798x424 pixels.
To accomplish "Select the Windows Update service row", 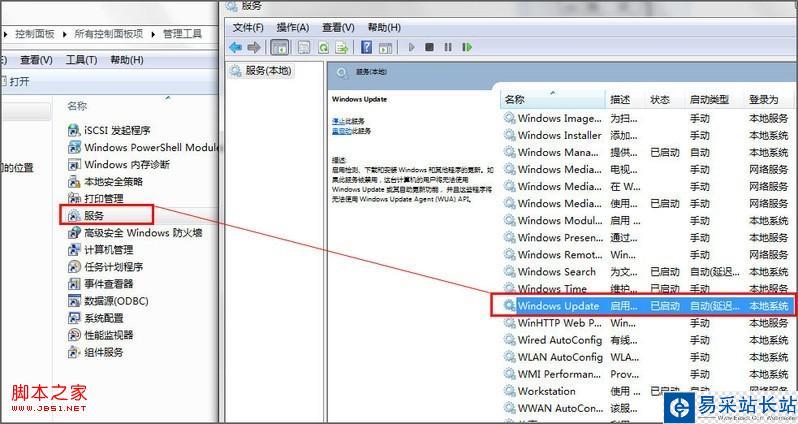I will 647,306.
